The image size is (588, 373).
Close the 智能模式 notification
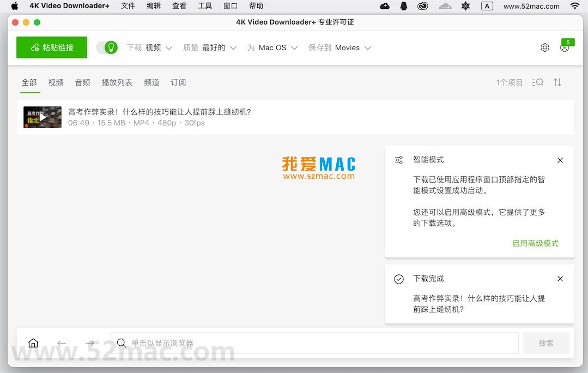pos(560,160)
